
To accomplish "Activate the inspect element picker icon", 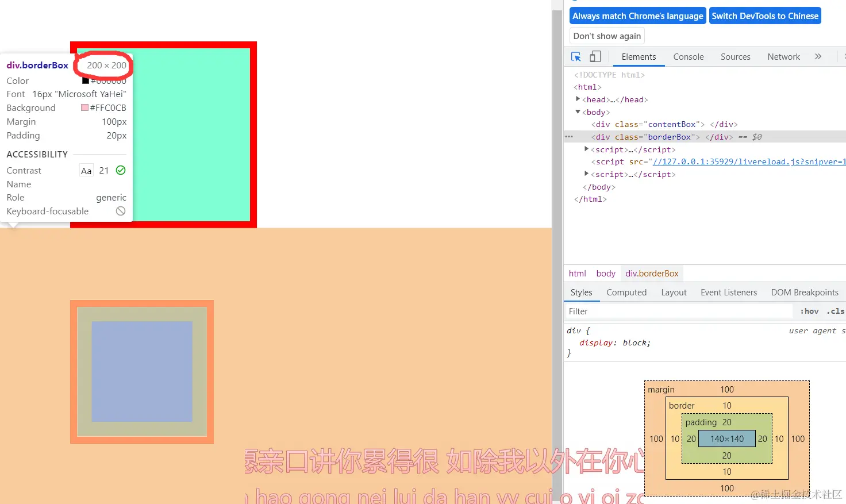I will (x=576, y=57).
